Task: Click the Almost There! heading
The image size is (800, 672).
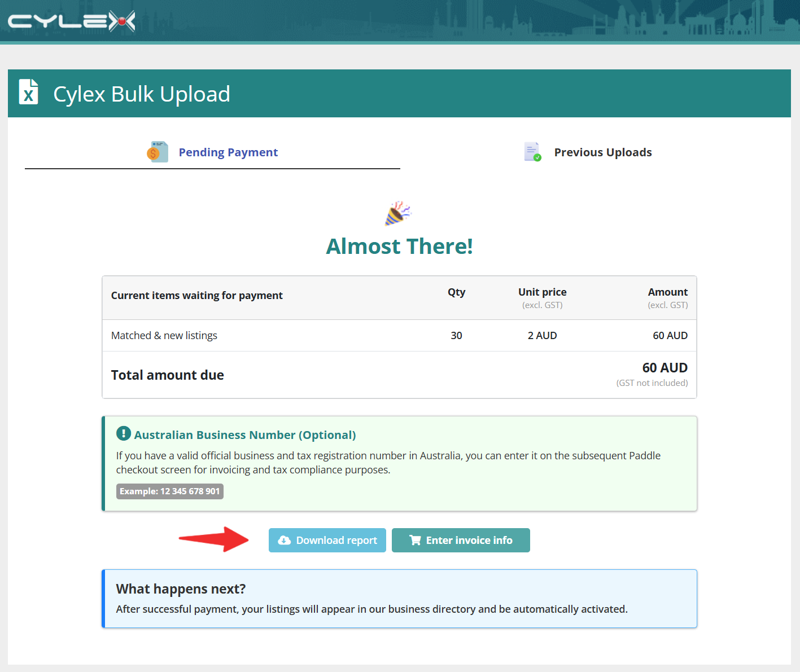Action: tap(399, 247)
